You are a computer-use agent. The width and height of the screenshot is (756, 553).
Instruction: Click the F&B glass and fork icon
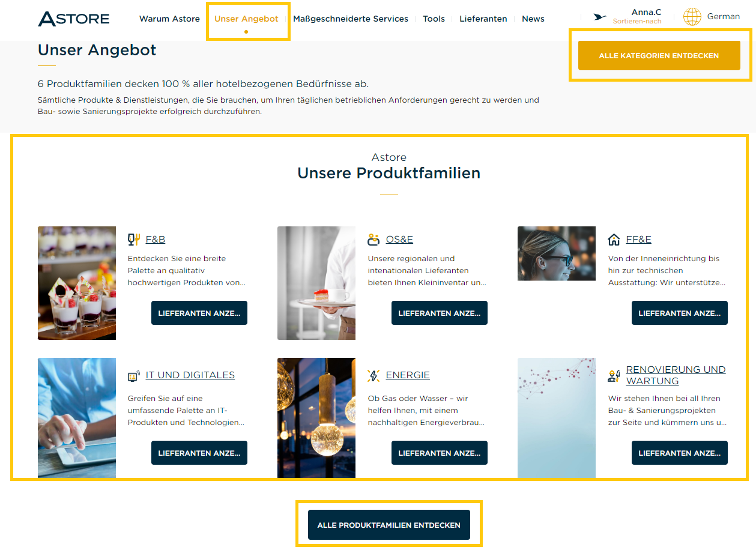[x=134, y=240]
